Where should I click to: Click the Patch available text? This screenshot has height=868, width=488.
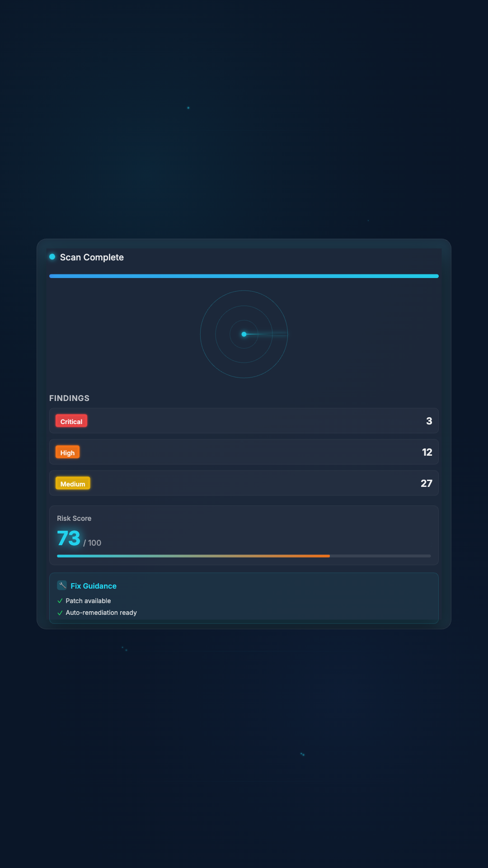tap(88, 601)
